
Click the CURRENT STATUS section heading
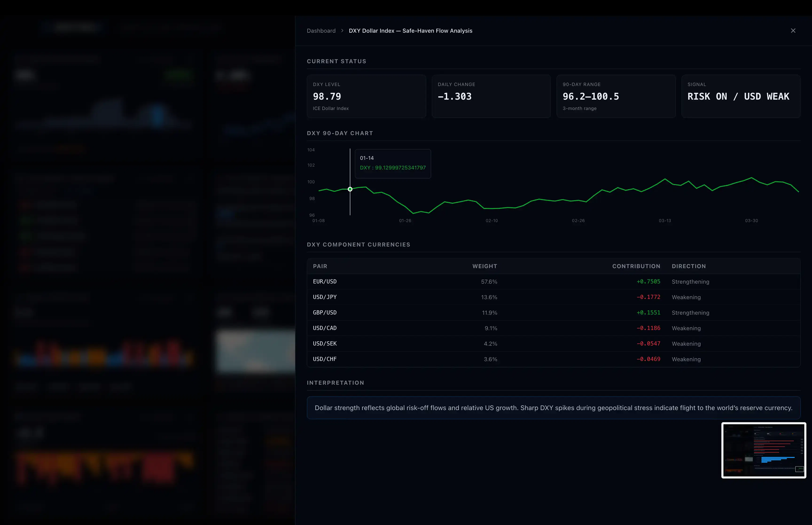(x=336, y=61)
